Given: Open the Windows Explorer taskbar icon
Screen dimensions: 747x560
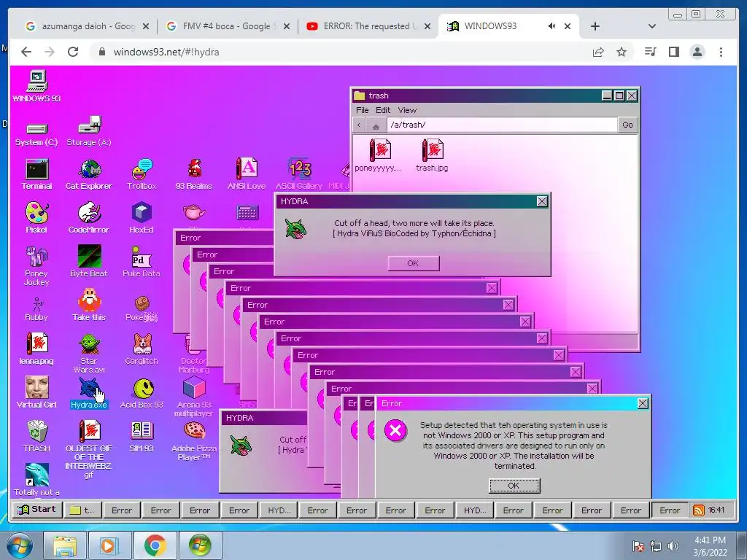Looking at the screenshot, I should [65, 545].
